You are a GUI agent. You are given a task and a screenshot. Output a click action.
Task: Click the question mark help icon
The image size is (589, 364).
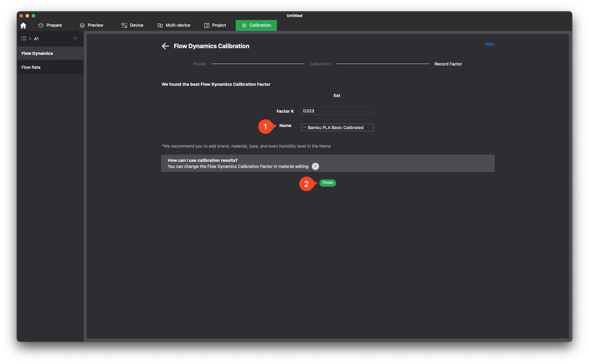click(x=315, y=167)
